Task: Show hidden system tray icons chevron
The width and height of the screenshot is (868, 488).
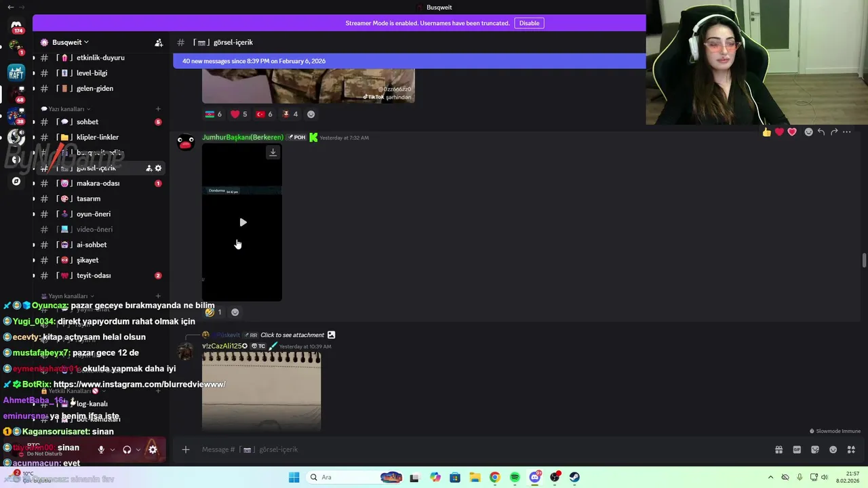Action: coord(770,477)
